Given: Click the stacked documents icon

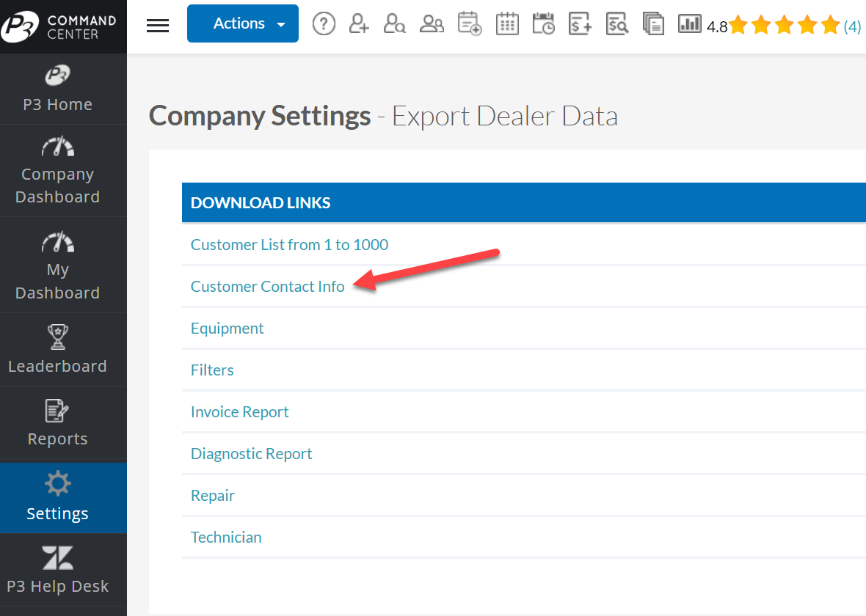Looking at the screenshot, I should coord(653,24).
